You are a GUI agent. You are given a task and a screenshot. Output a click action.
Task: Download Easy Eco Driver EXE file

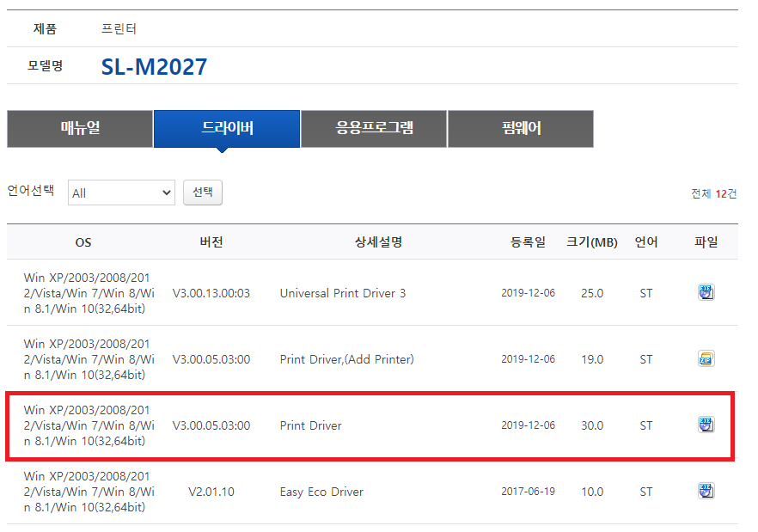[706, 492]
